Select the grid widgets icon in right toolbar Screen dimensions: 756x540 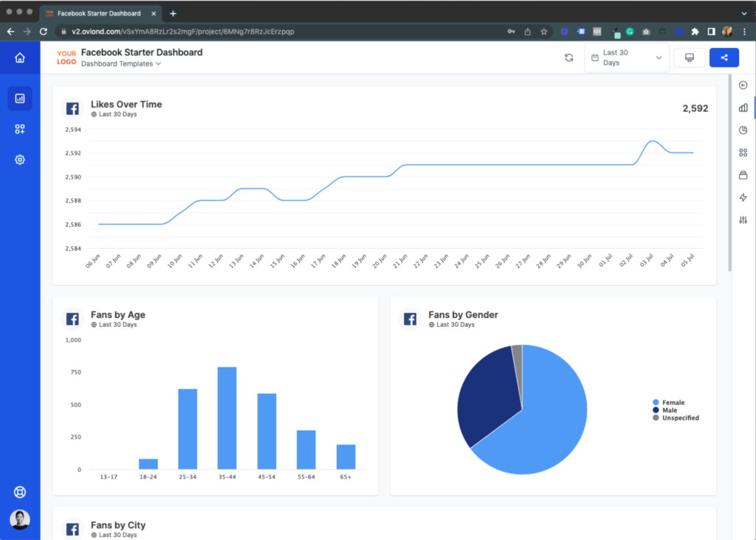(743, 153)
